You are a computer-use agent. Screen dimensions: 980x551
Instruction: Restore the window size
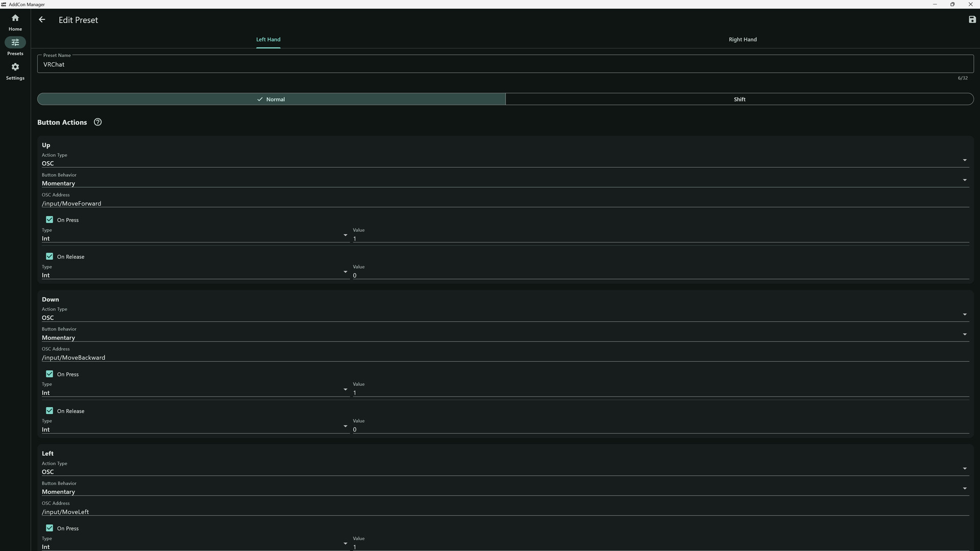click(x=952, y=4)
